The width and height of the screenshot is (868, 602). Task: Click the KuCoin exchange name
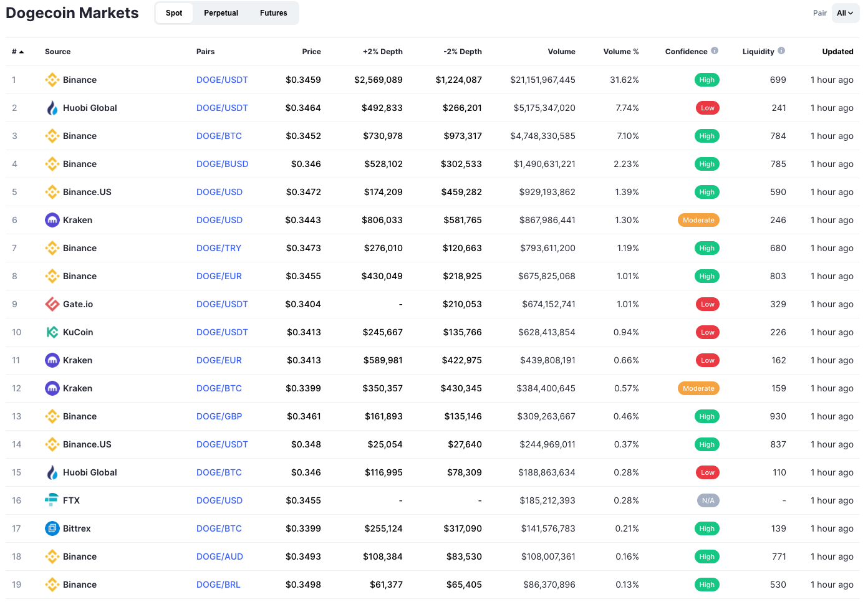click(78, 332)
